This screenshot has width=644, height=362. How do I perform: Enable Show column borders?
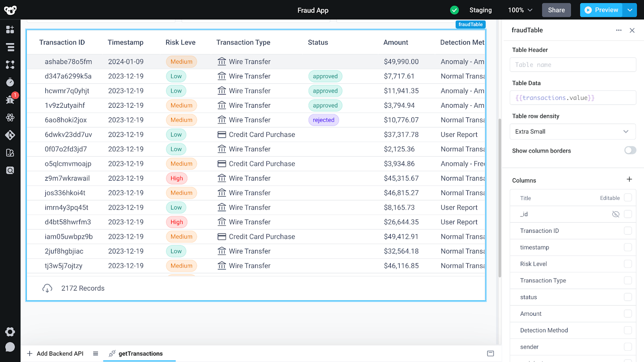(x=630, y=150)
